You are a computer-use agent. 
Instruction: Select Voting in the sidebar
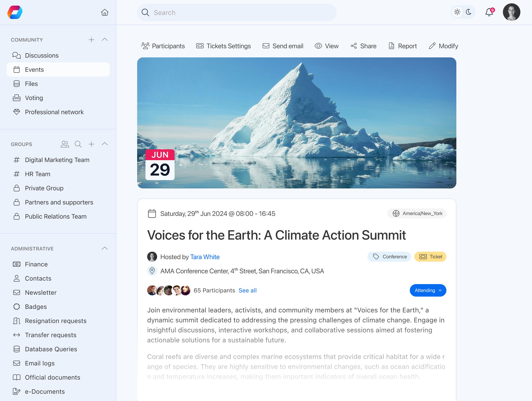tap(34, 98)
